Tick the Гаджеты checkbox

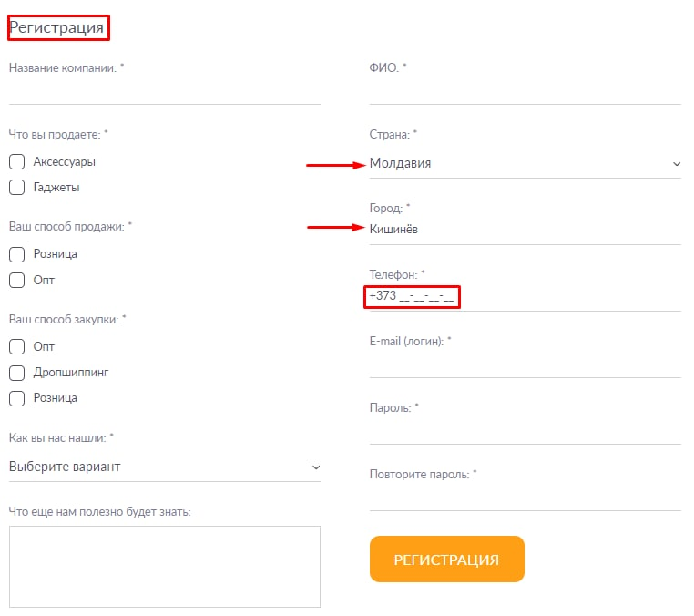click(16, 188)
